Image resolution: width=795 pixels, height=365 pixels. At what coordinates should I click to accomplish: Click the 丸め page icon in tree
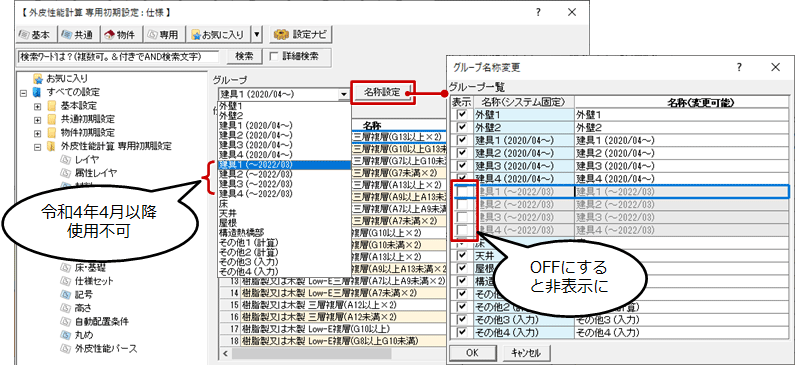[65, 335]
